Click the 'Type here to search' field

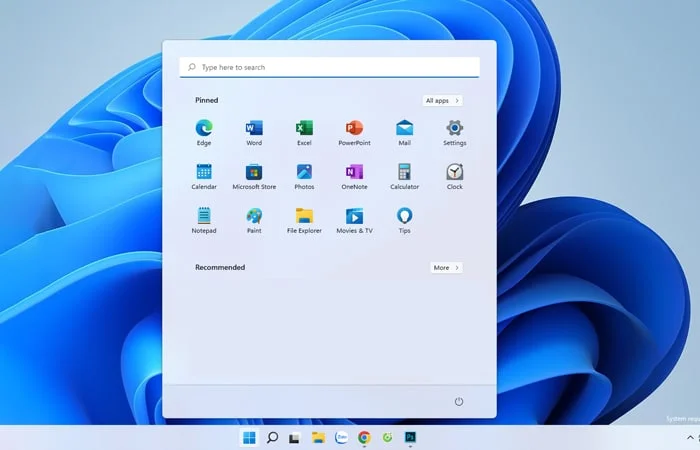pyautogui.click(x=330, y=67)
